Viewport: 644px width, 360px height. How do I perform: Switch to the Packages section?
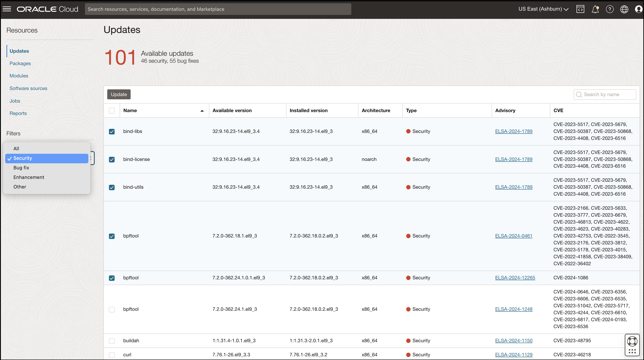coord(20,63)
